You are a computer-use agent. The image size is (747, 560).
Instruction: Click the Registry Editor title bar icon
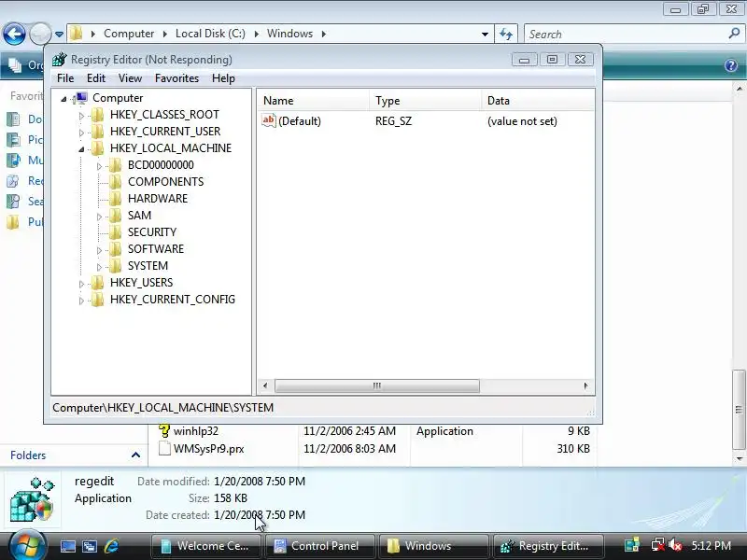(x=60, y=60)
